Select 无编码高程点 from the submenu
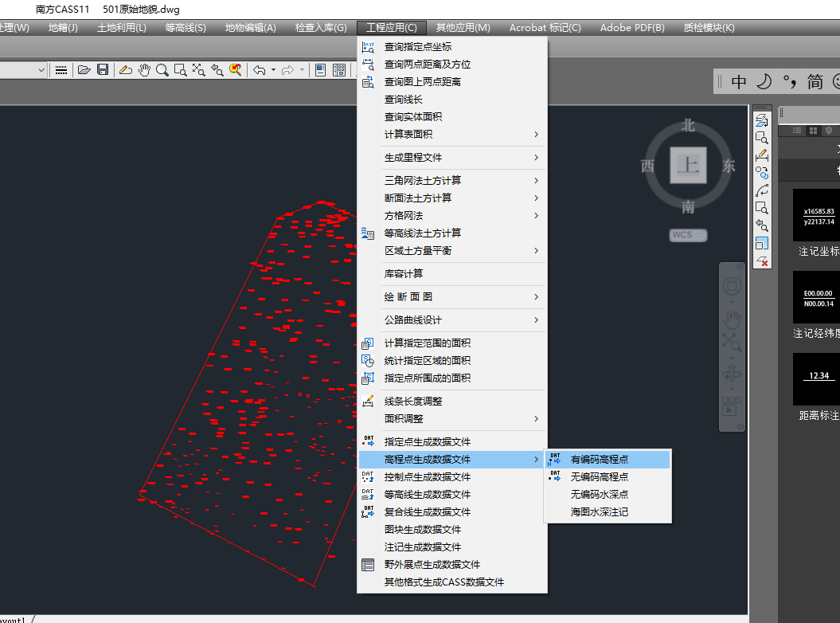The width and height of the screenshot is (840, 623). click(x=599, y=476)
